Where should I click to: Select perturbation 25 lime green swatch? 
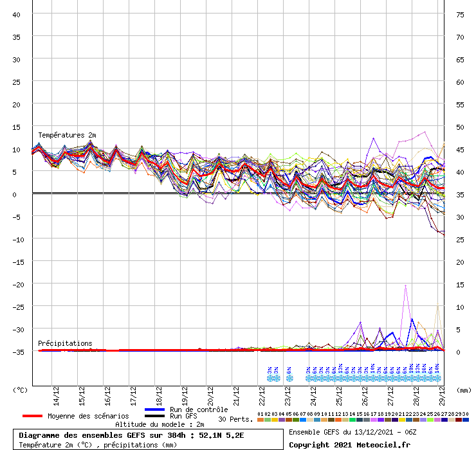430,420
